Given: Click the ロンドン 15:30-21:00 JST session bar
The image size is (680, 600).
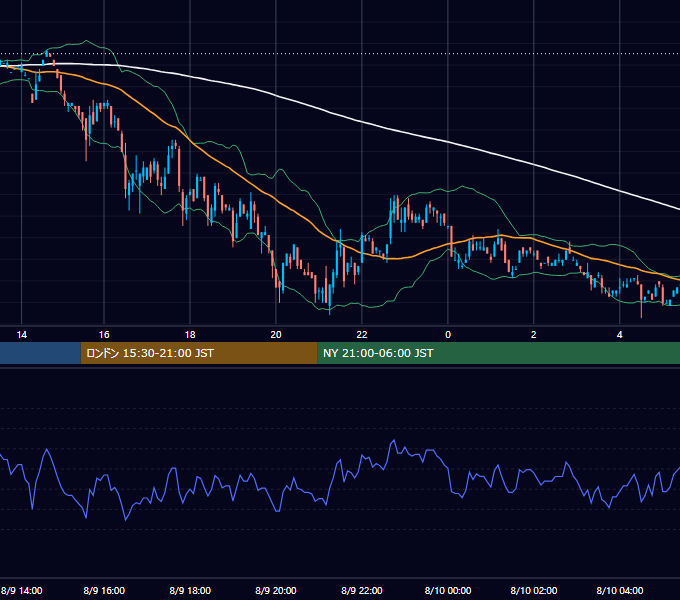Looking at the screenshot, I should point(199,353).
